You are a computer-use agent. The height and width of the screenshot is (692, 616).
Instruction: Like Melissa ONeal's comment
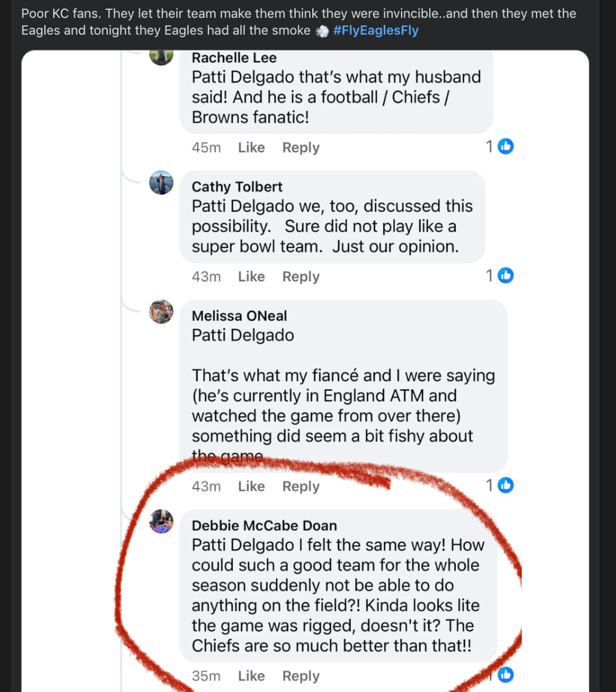pyautogui.click(x=251, y=487)
